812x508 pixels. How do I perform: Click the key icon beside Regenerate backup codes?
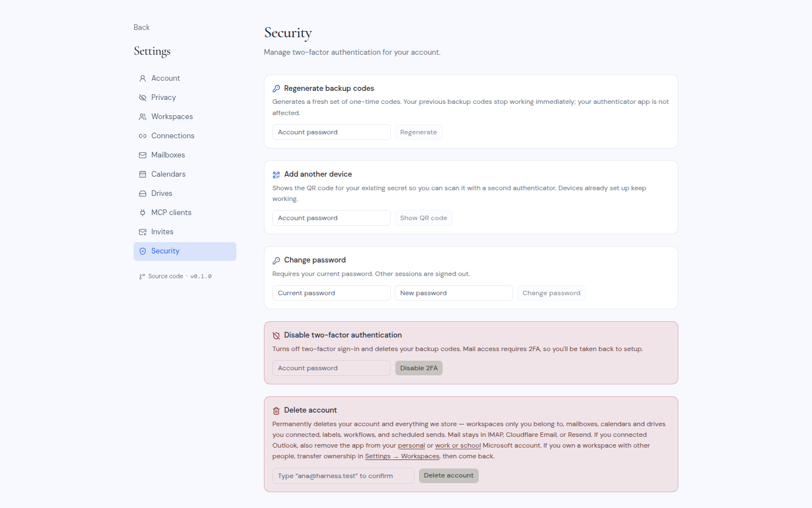click(x=276, y=89)
